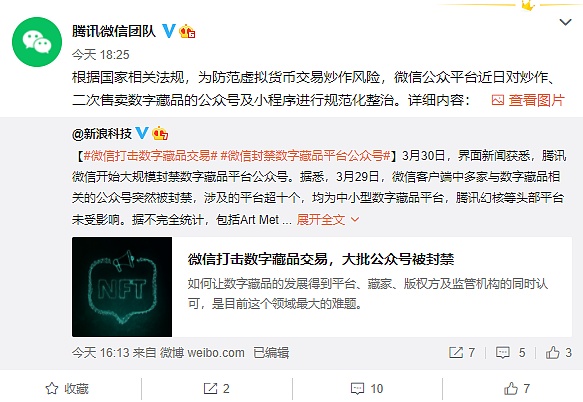Visit the @新浪科技 account link
The image size is (583, 402).
pyautogui.click(x=102, y=133)
